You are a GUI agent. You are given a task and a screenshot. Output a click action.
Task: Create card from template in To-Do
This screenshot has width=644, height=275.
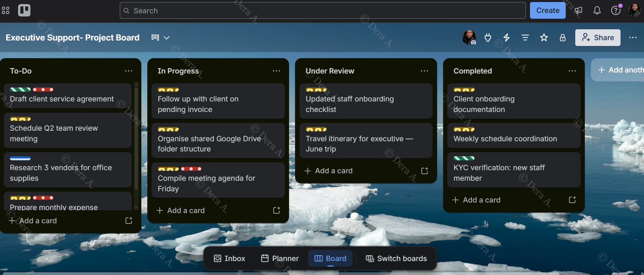tap(129, 221)
